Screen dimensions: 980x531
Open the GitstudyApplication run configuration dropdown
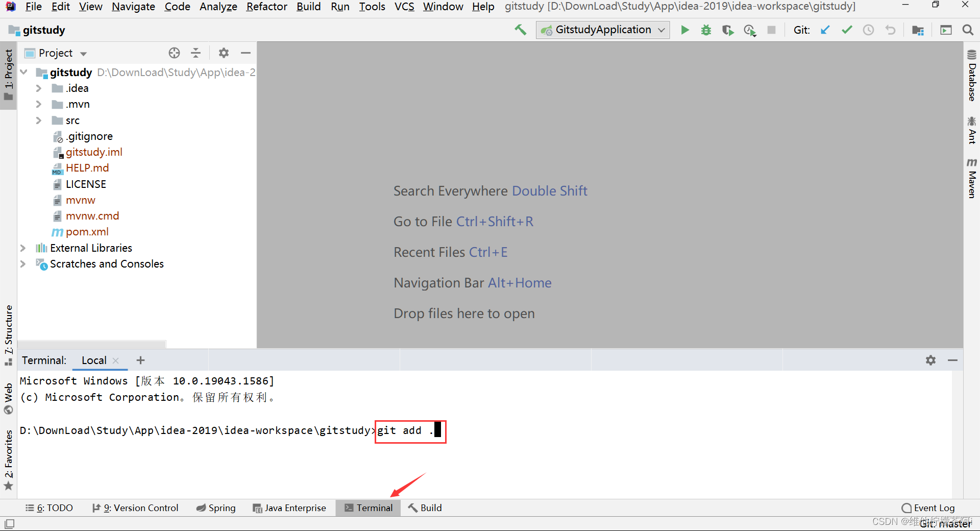coord(603,30)
